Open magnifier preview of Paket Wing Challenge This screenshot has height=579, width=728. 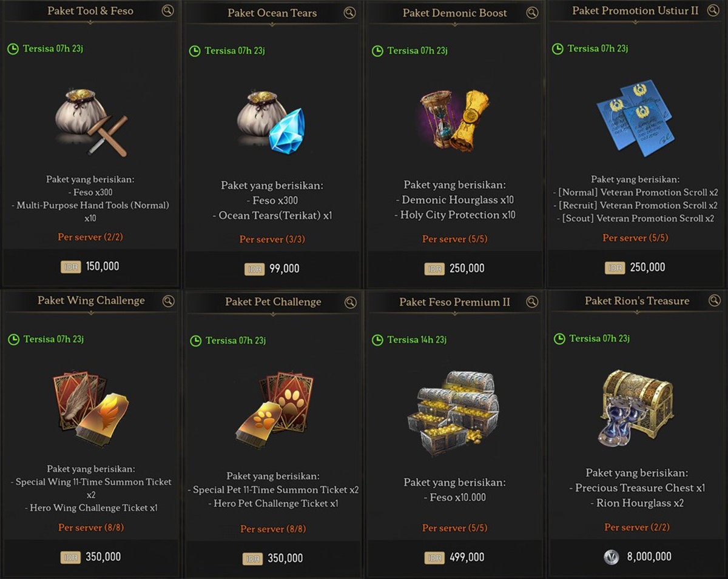168,301
